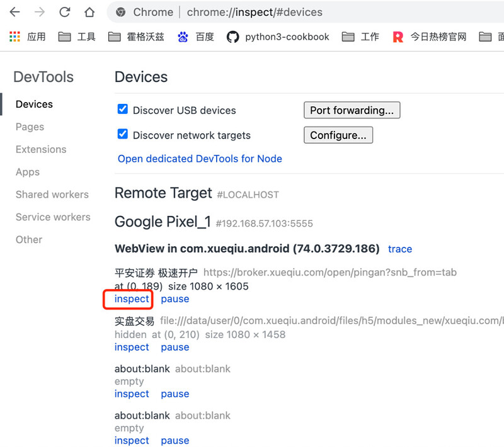Open the 今日热榜官网 bookmark
The width and height of the screenshot is (504, 447).
430,37
